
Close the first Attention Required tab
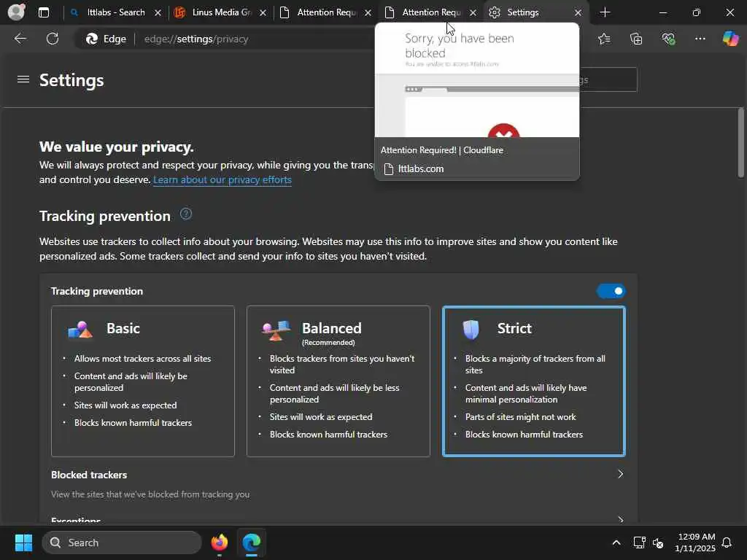368,13
